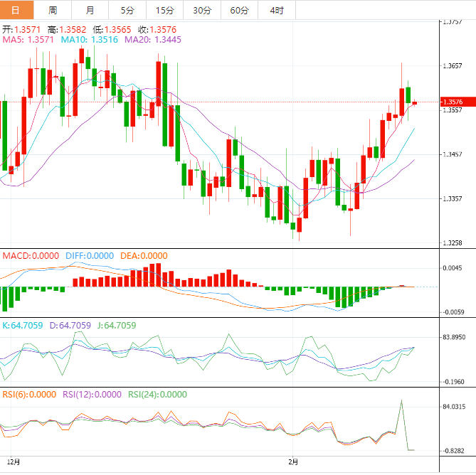Viewport: 476px width, 475px height.
Task: Select the MA20 indicator label
Action: pyautogui.click(x=153, y=41)
